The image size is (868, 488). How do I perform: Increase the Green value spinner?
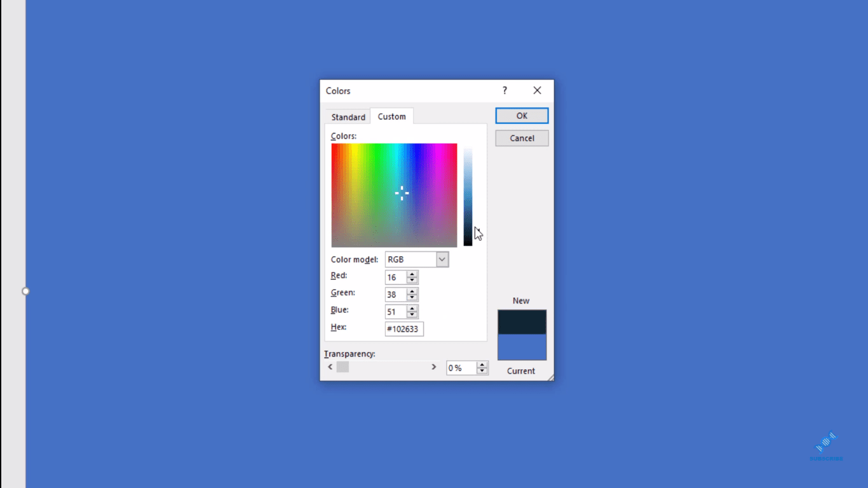point(412,292)
